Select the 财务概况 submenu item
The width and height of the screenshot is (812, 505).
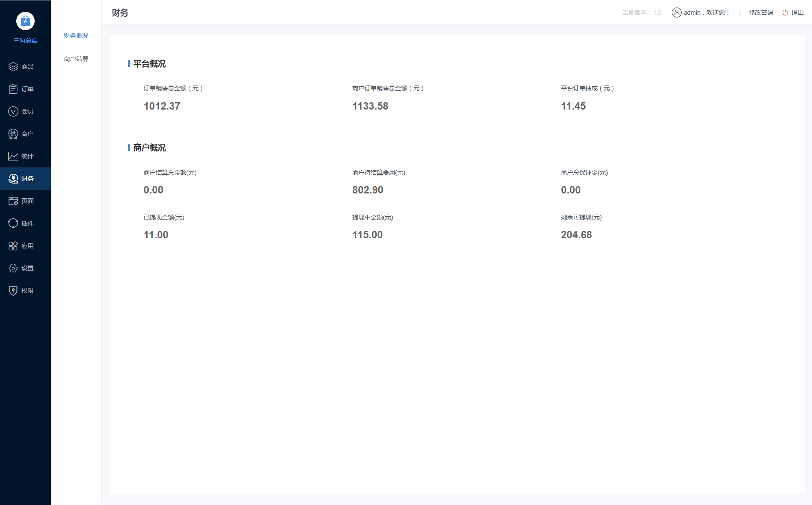click(76, 35)
